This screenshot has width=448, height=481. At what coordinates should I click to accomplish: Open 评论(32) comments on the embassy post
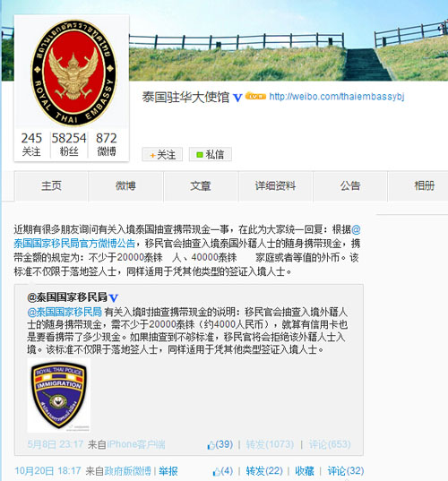point(345,471)
